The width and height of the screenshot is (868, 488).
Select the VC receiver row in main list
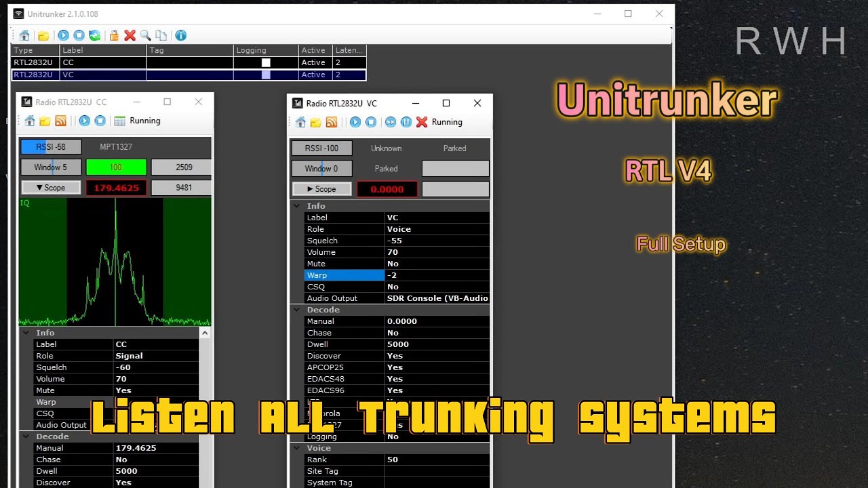pyautogui.click(x=189, y=75)
